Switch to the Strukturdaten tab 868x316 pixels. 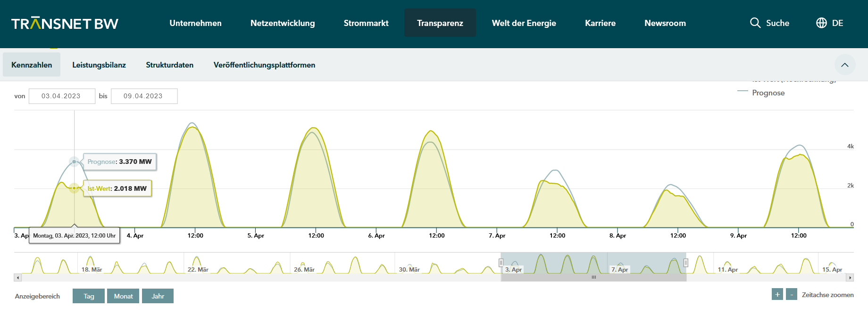(169, 65)
